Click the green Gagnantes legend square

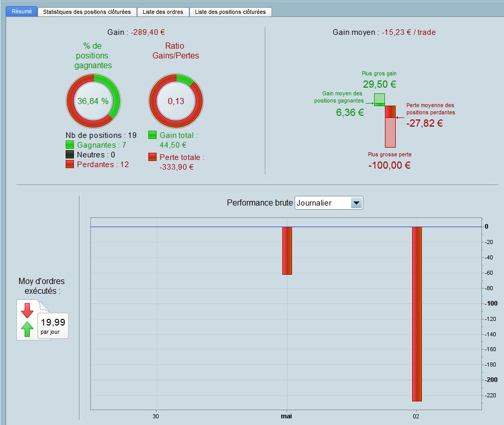(70, 145)
